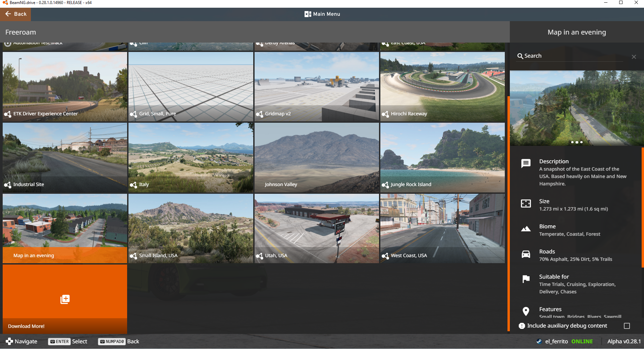Click the Size dimensions icon
Viewport: 644px width, 349px height.
pyautogui.click(x=526, y=203)
